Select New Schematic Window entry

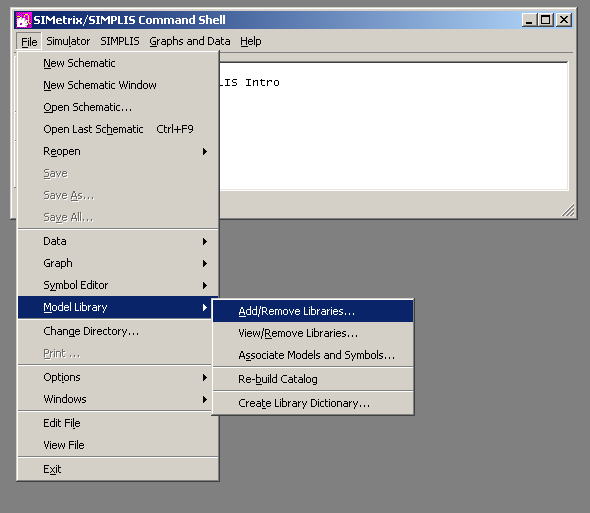(118, 85)
